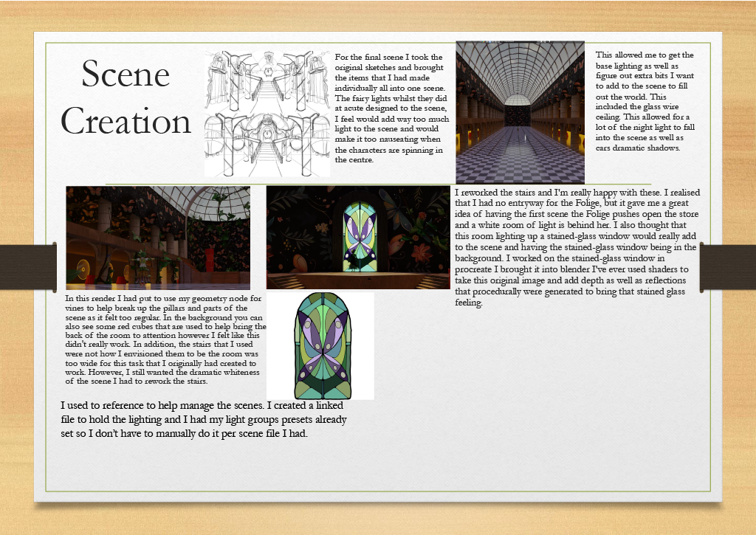
Task: Select the render with vines and pillars
Action: click(158, 238)
